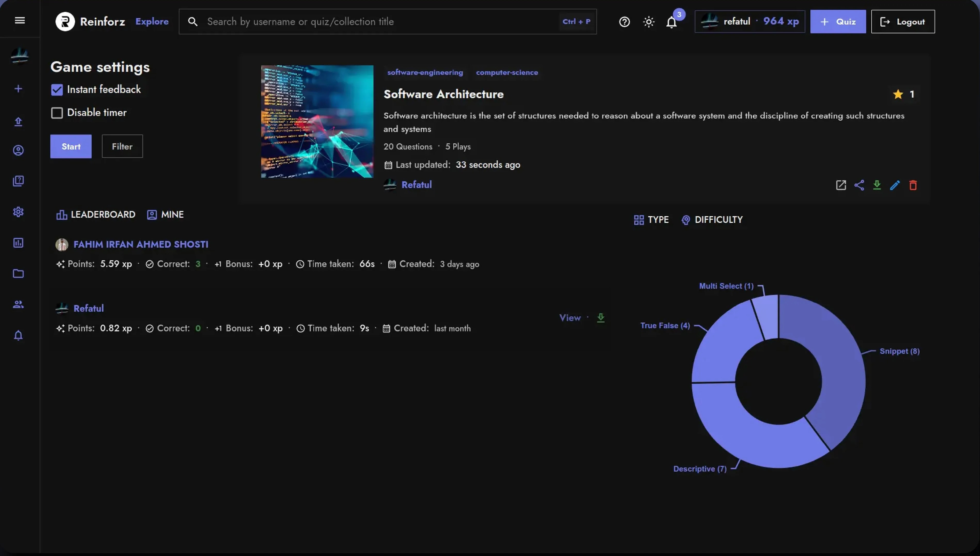Open the settings gear in the sidebar
Screen dimensions: 980x556
19,212
